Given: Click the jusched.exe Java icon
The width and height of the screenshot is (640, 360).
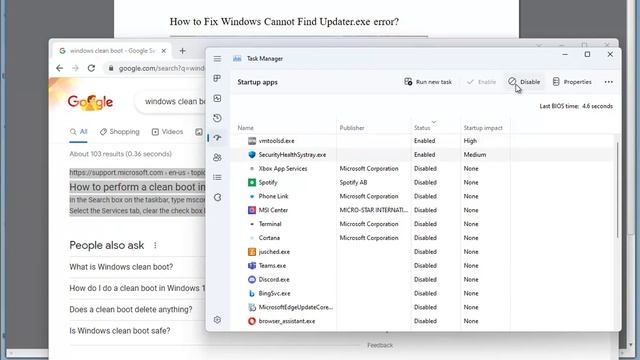Looking at the screenshot, I should tap(252, 252).
